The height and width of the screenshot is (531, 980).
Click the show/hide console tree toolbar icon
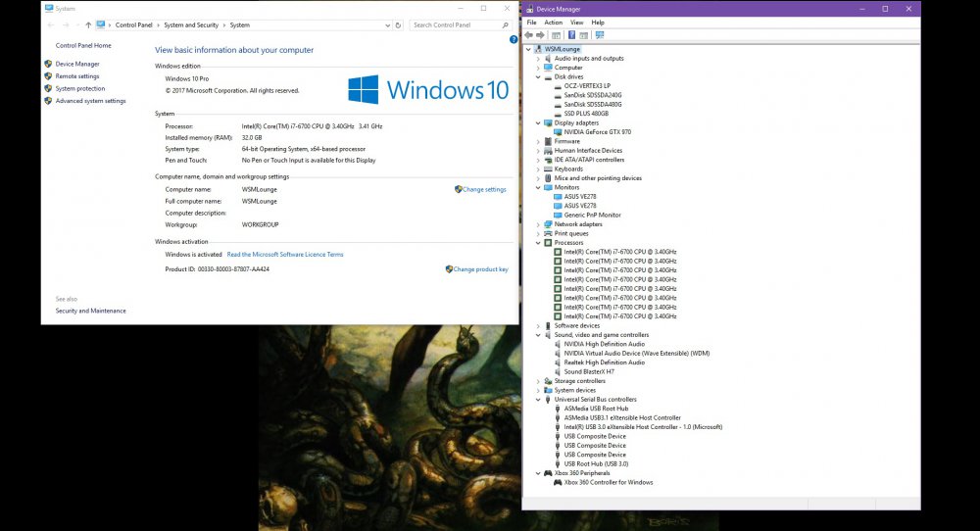pos(557,35)
